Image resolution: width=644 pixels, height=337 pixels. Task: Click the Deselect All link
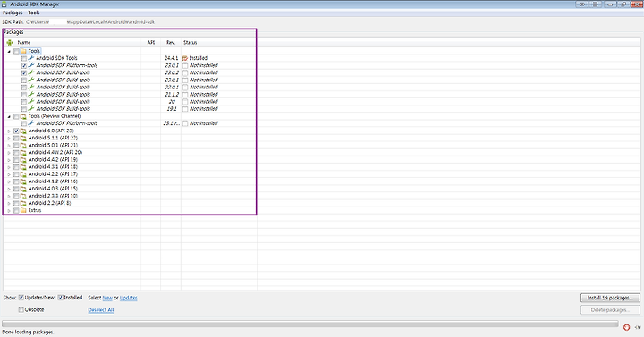[x=100, y=310]
